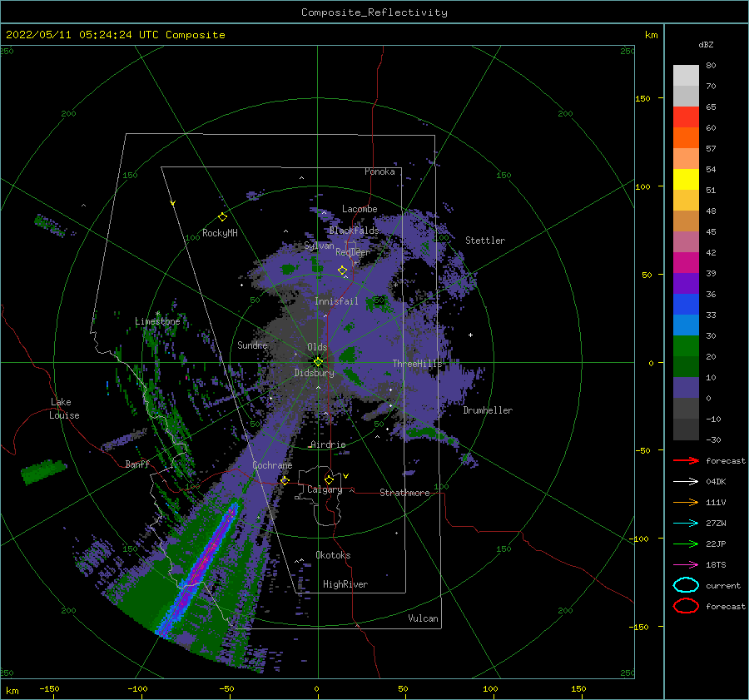The height and width of the screenshot is (700, 749).
Task: Click the yellow station marker near RedDeer
Action: click(343, 271)
